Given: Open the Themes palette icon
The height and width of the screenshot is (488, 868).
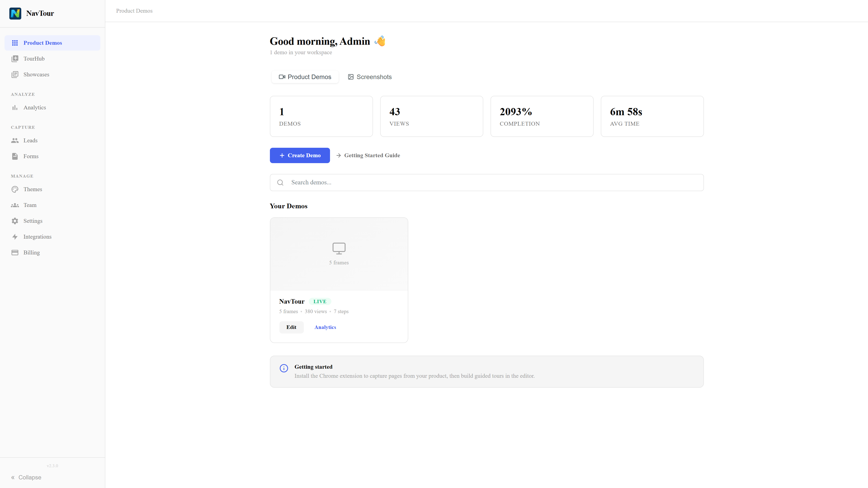Looking at the screenshot, I should [15, 189].
